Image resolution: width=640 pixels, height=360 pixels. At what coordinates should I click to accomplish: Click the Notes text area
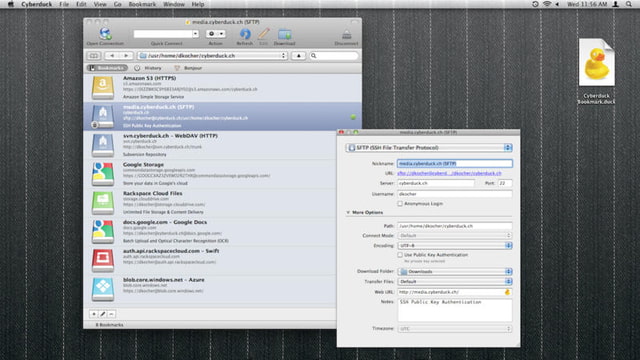click(x=455, y=310)
